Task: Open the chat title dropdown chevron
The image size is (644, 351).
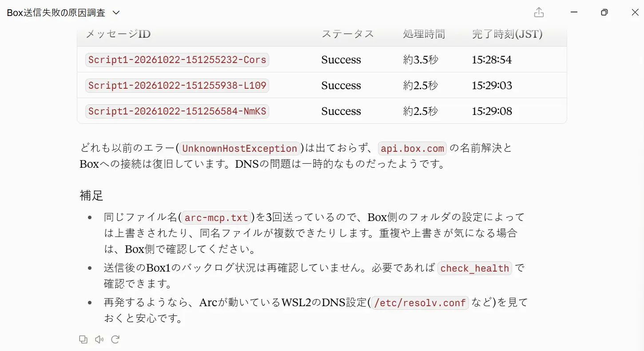Action: [116, 13]
